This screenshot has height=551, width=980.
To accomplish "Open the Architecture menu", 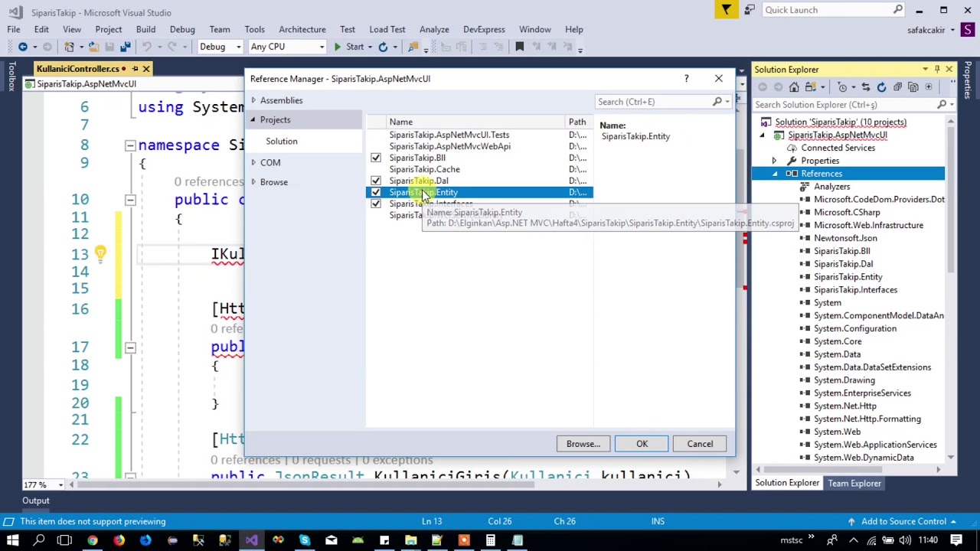I will (302, 29).
